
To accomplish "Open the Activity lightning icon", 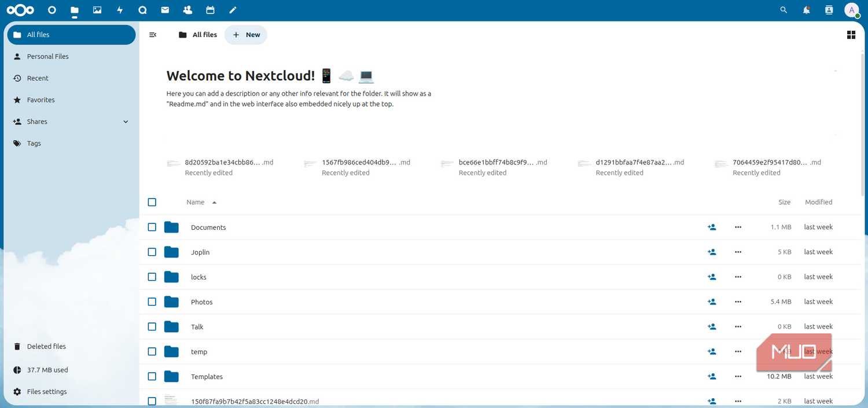I will click(x=120, y=10).
